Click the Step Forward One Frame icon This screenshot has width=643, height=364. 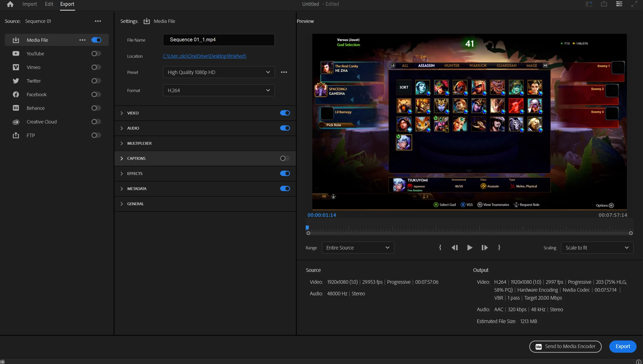pyautogui.click(x=484, y=248)
